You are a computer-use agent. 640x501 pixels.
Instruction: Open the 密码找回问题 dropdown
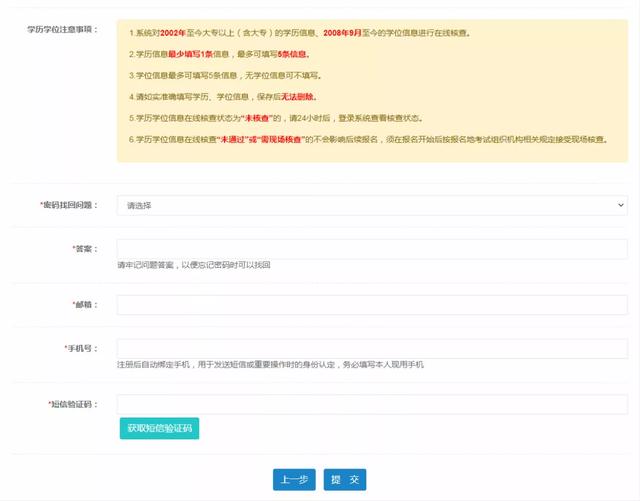(370, 205)
